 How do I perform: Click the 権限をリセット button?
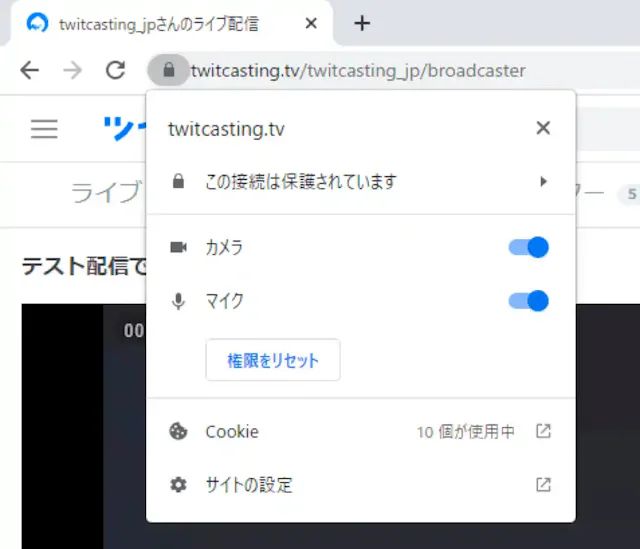[x=273, y=360]
